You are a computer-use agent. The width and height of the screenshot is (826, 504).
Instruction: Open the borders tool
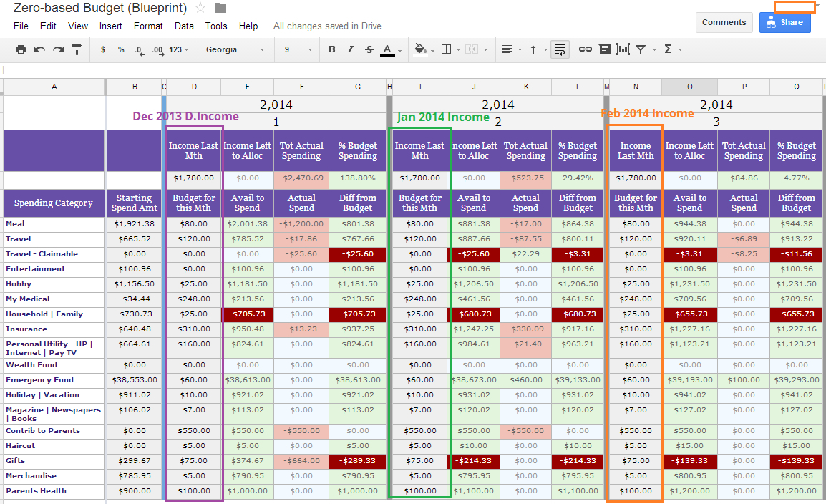446,49
